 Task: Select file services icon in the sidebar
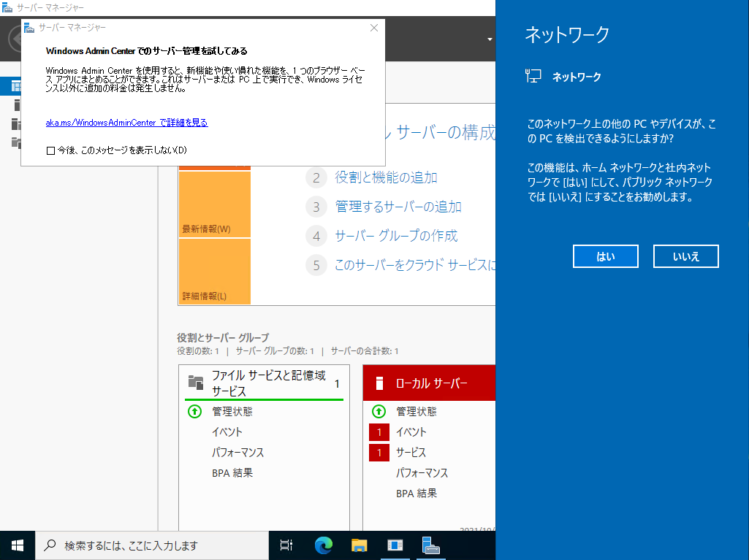tap(16, 142)
